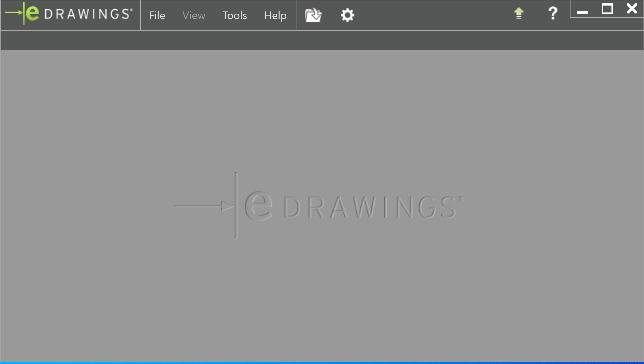Screen dimensions: 644x364
Task: Click the vertical bar of center watermark logo
Action: [x=236, y=205]
